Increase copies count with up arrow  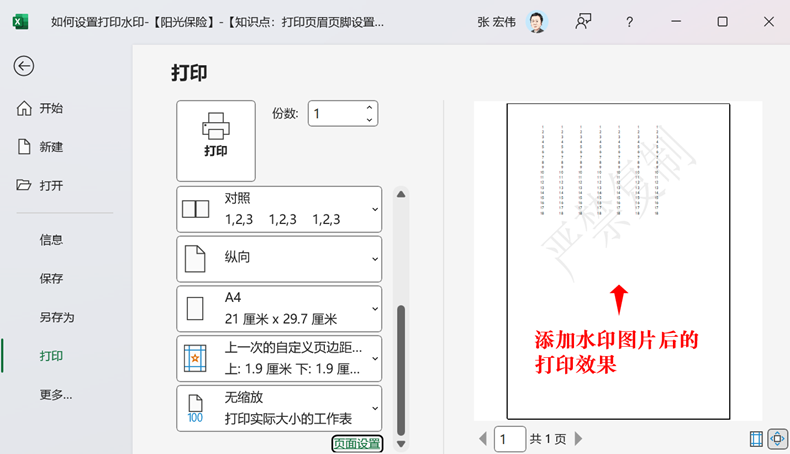pos(369,108)
